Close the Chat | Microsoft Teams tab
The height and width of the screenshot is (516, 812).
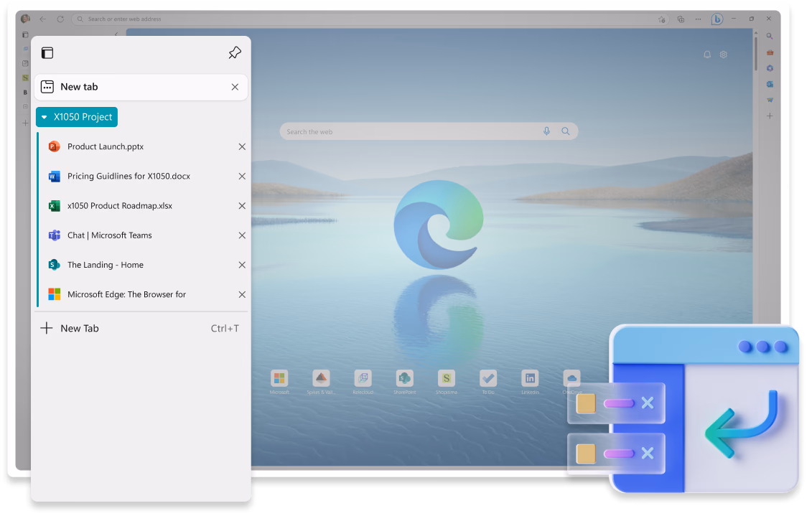click(242, 235)
